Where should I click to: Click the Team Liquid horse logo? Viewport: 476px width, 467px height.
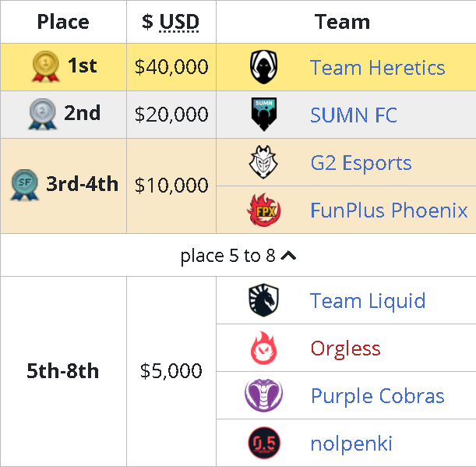264,301
